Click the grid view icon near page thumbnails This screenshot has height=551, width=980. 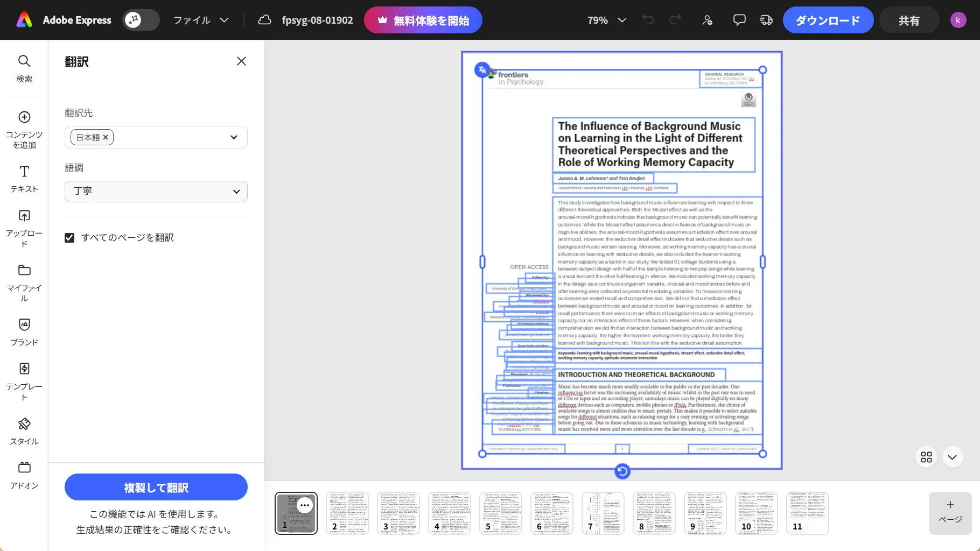(x=926, y=457)
